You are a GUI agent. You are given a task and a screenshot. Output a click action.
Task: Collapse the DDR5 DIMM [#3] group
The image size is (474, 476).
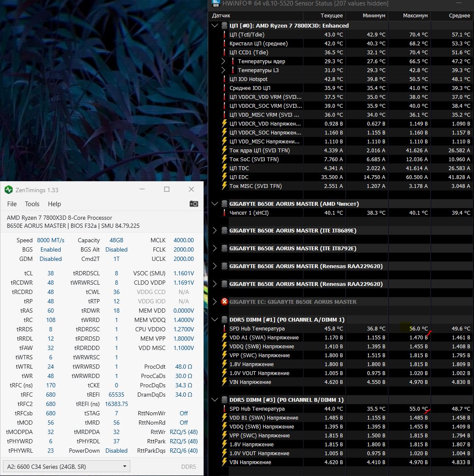(215, 400)
